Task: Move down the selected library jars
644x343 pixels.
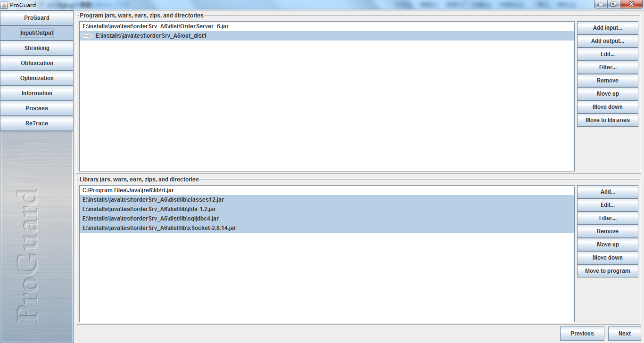Action: point(607,258)
